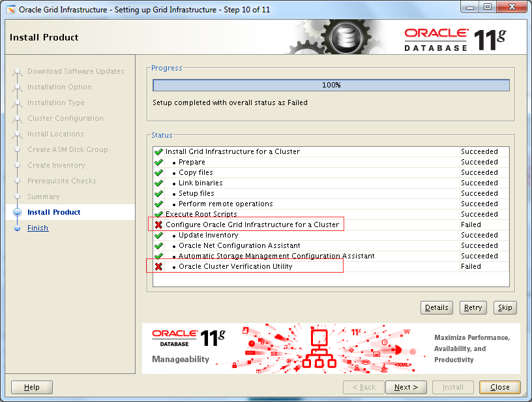Select the Configure Oracle Grid Infrastructure row
532x402 pixels.
point(331,224)
